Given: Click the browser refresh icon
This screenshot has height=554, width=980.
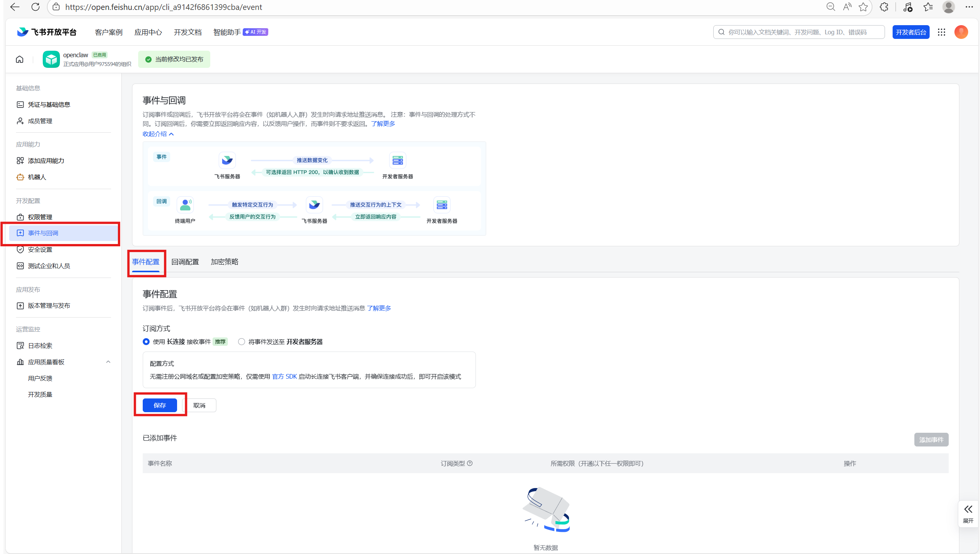Looking at the screenshot, I should coord(35,7).
